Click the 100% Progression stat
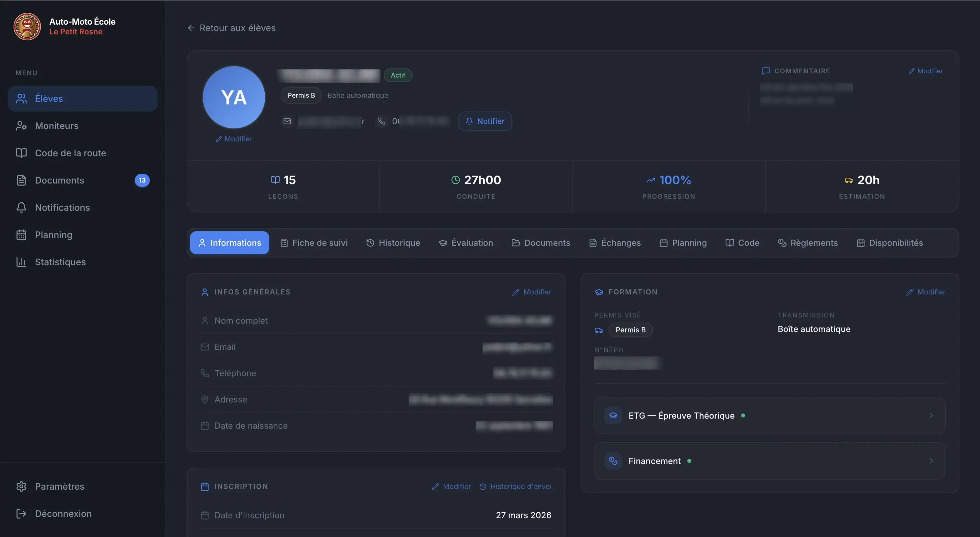Image resolution: width=980 pixels, height=537 pixels. 669,186
